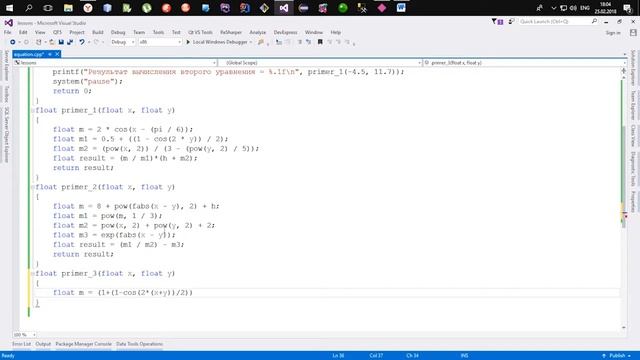This screenshot has width=640, height=360.
Task: Open the ReSharper menu
Action: click(231, 32)
